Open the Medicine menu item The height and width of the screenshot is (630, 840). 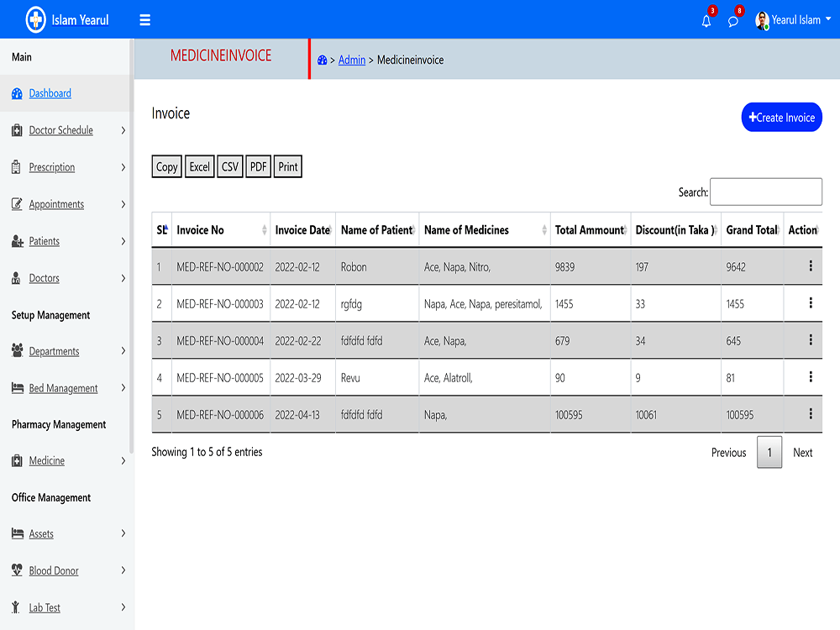point(46,460)
